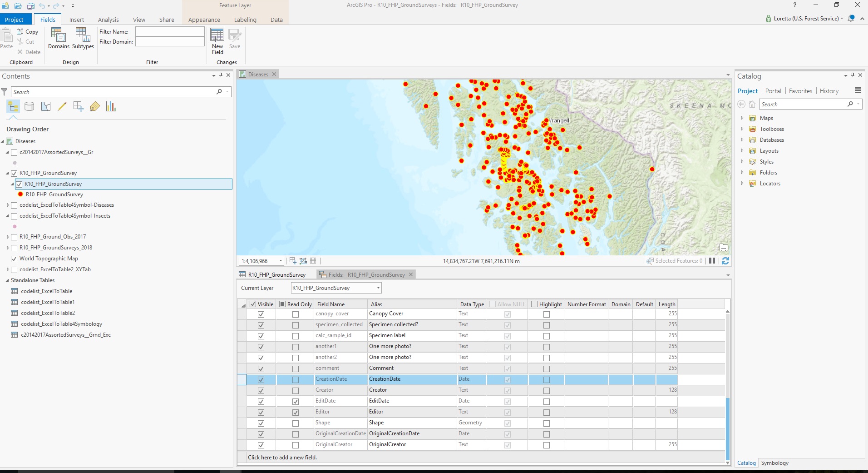The image size is (868, 473).
Task: Open the Project ribbon tab
Action: coord(14,20)
